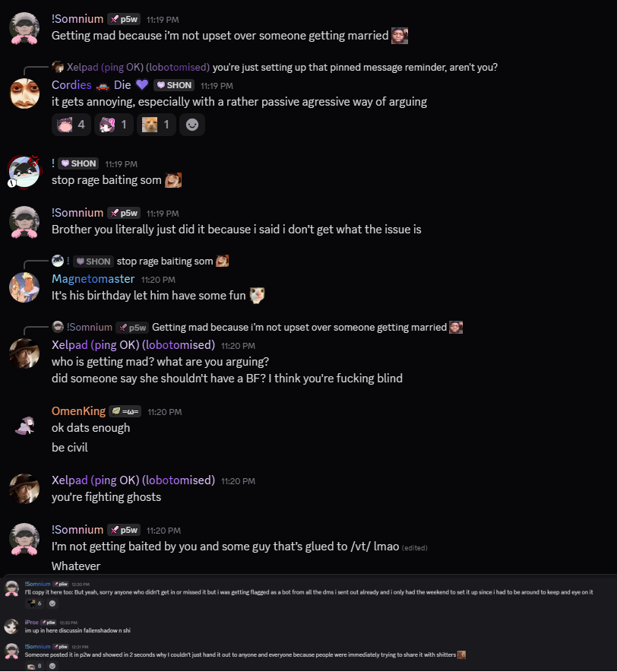Viewport: 617px width, 672px height.
Task: Click the bird emoji after 'have some fun'
Action: (257, 295)
